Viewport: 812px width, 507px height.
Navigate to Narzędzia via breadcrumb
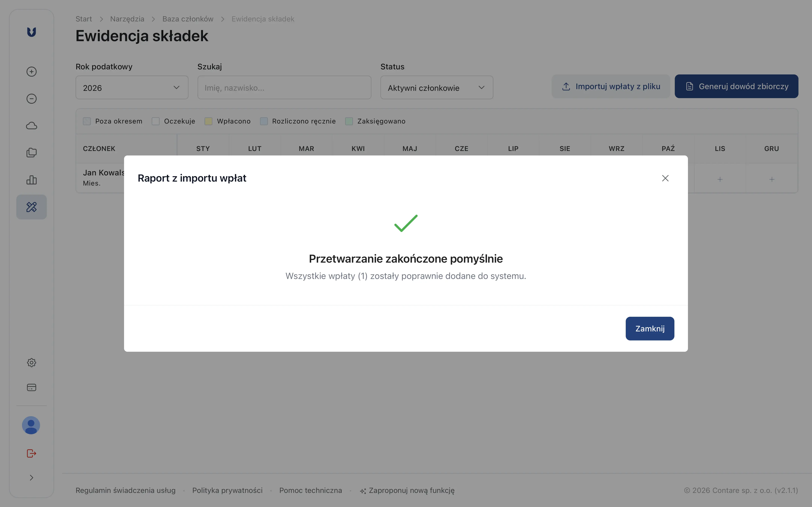127,19
